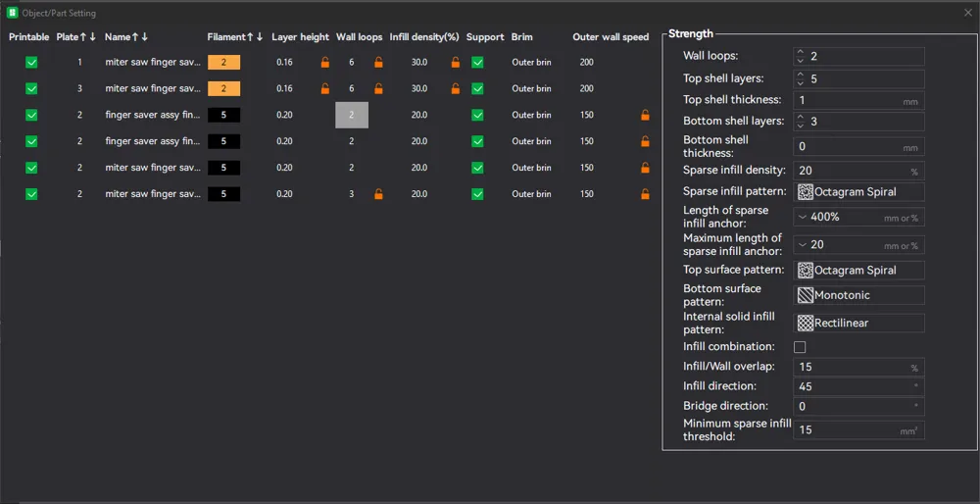Click layer height lock icon in first row
Image resolution: width=980 pixels, height=504 pixels.
(x=325, y=62)
